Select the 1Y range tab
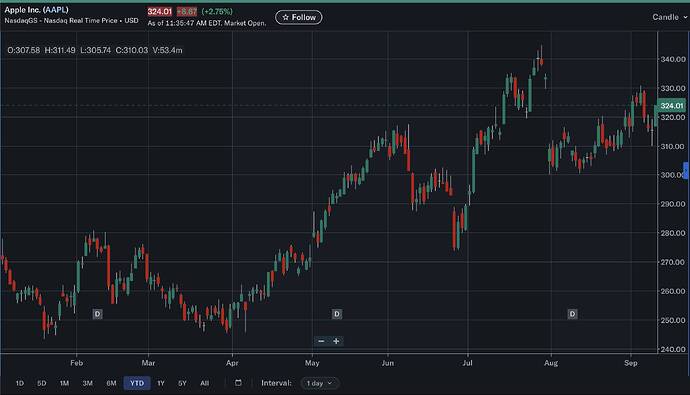This screenshot has width=690, height=395. tap(161, 383)
